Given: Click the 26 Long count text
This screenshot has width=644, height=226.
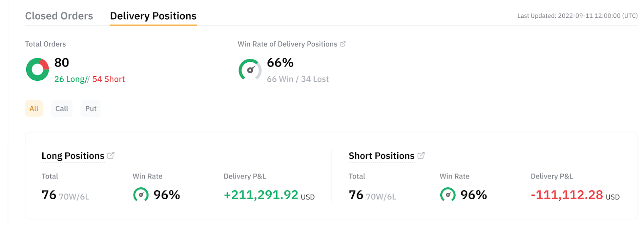Looking at the screenshot, I should click(70, 79).
